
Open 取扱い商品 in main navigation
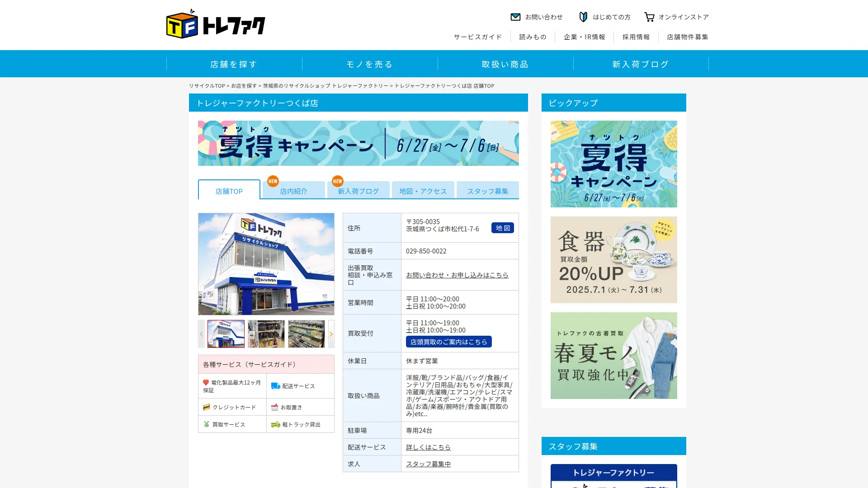505,64
